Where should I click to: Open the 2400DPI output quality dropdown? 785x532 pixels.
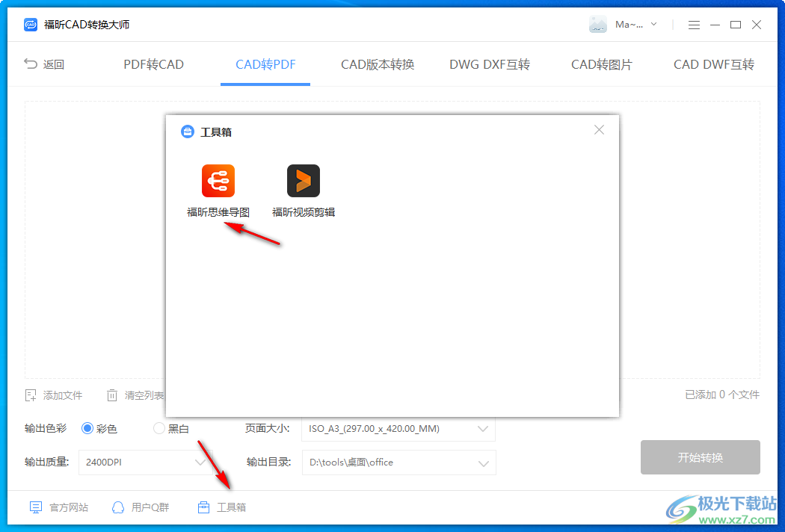[145, 462]
